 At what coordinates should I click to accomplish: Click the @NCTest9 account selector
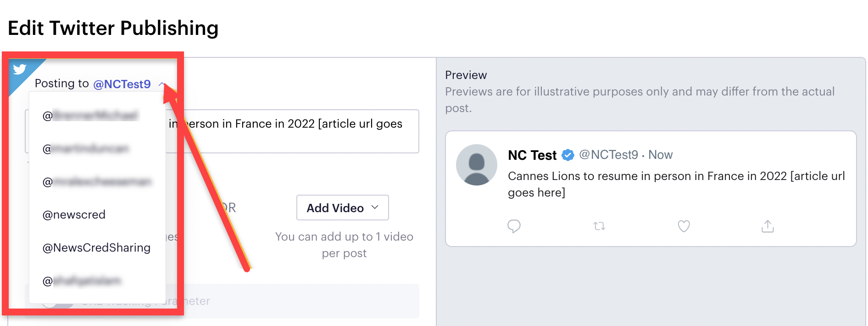pos(122,84)
